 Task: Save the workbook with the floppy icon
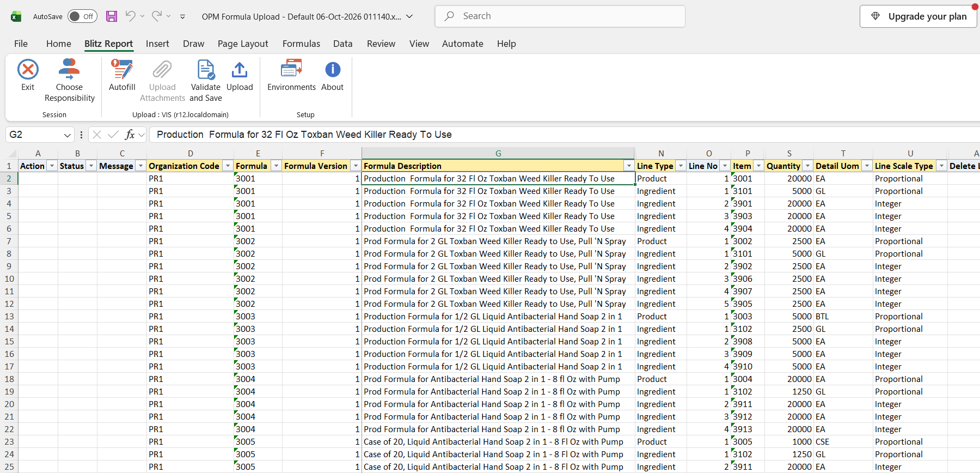(x=112, y=16)
